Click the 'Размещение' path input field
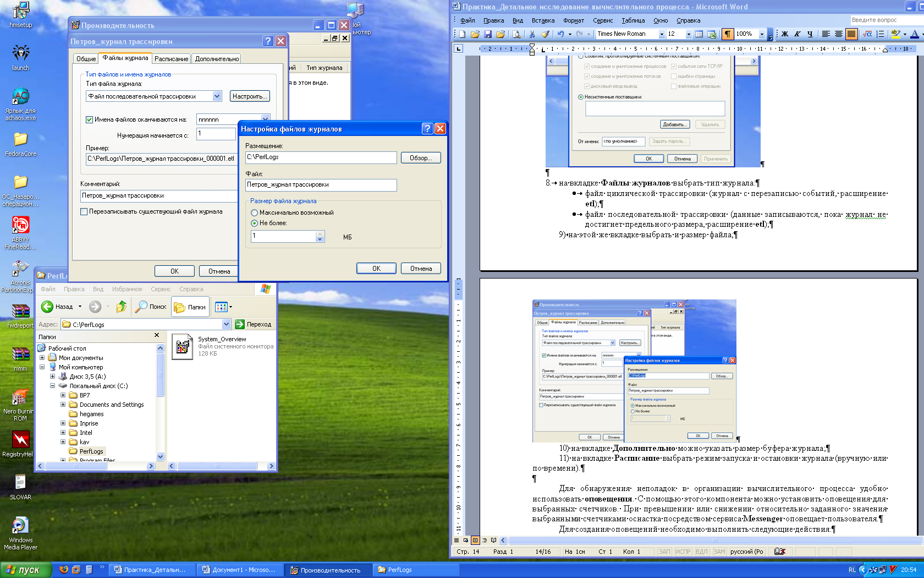Viewport: 924px width, 578px height. 321,157
